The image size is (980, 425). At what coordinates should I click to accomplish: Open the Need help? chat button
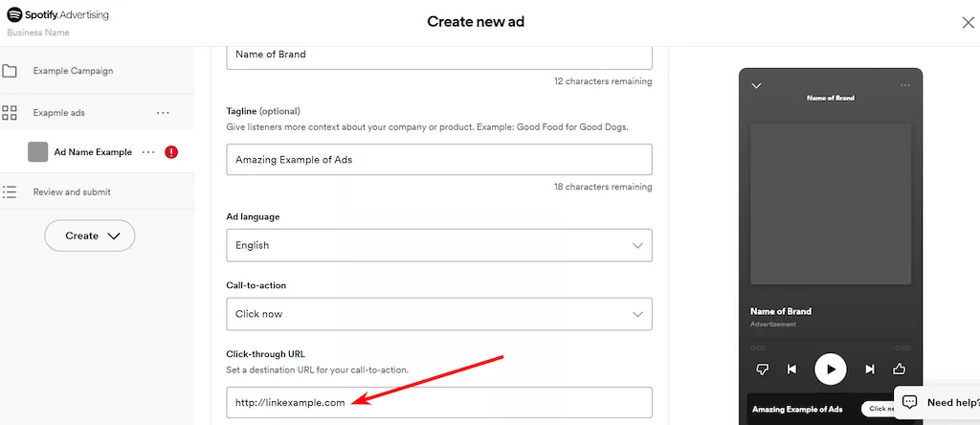[x=937, y=402]
